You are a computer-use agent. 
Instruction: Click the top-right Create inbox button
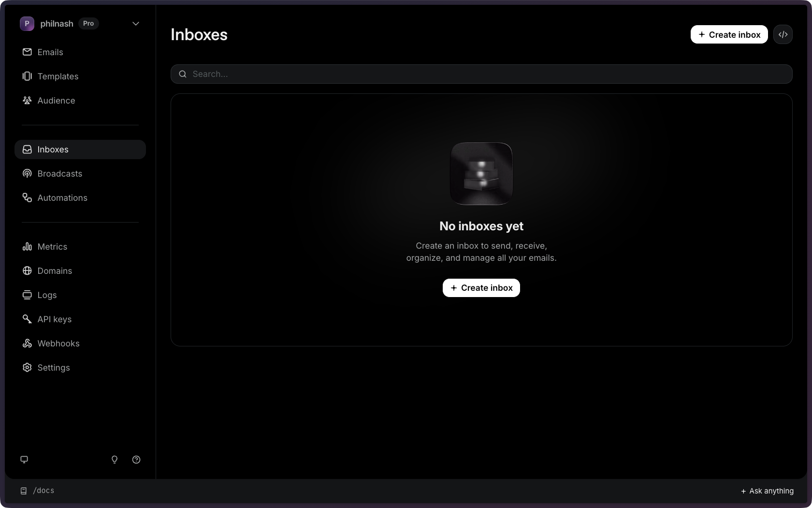pos(729,34)
